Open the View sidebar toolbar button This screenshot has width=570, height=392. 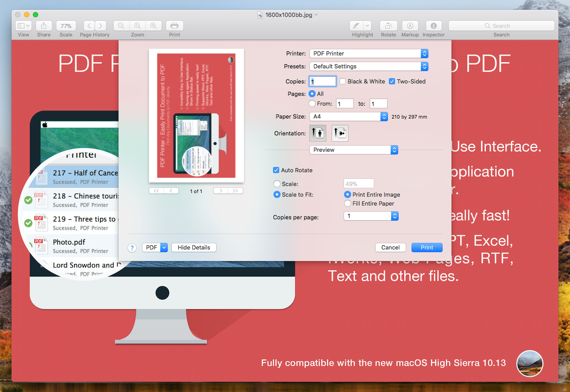tap(24, 26)
